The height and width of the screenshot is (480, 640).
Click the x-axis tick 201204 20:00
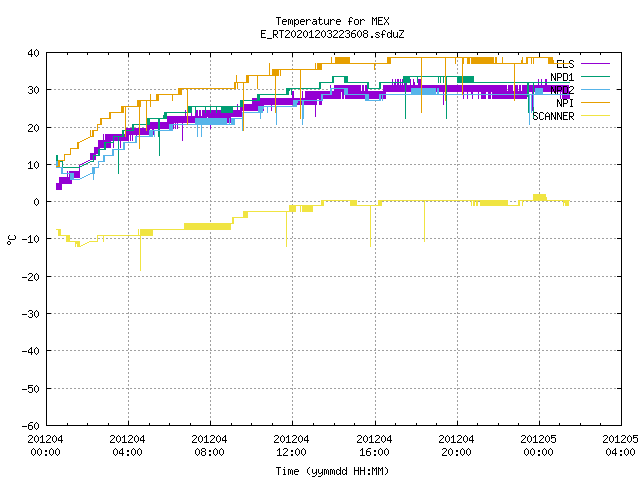456,446
